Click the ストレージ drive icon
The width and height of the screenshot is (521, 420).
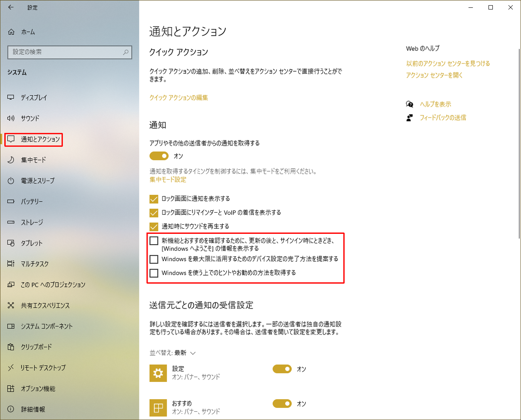(x=11, y=222)
